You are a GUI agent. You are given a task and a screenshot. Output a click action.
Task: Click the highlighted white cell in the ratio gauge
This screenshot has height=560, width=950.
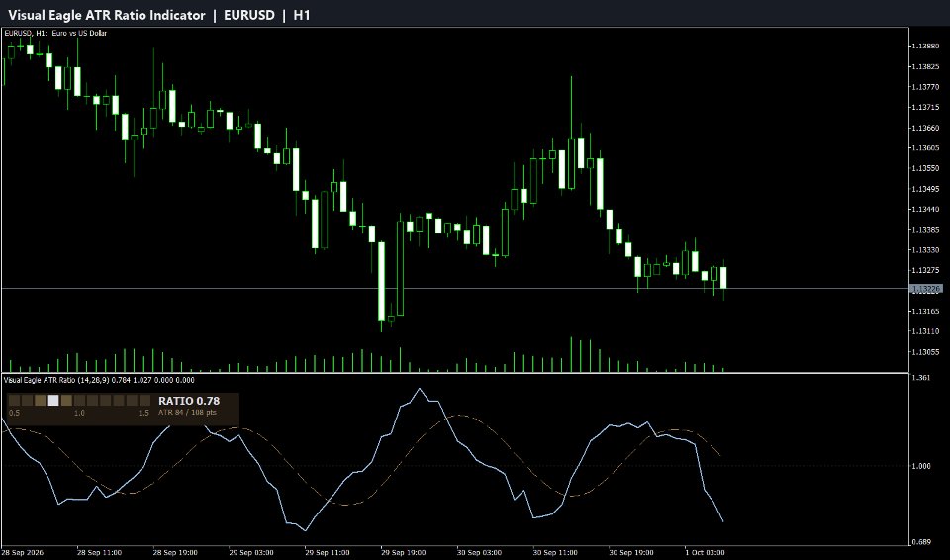(53, 401)
